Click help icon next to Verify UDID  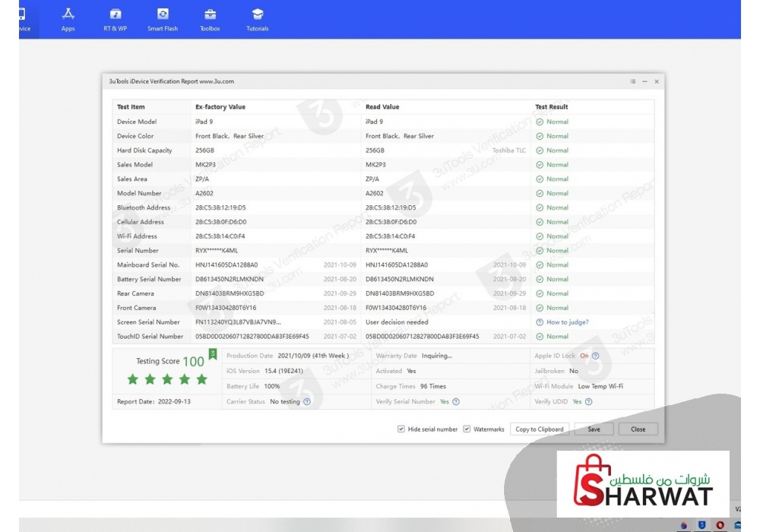point(588,402)
